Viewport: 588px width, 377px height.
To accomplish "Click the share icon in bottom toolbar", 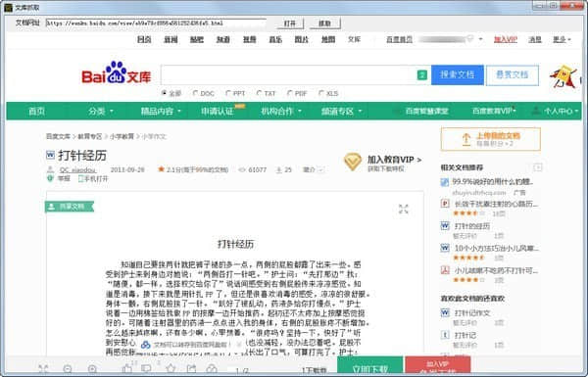I will tap(191, 369).
